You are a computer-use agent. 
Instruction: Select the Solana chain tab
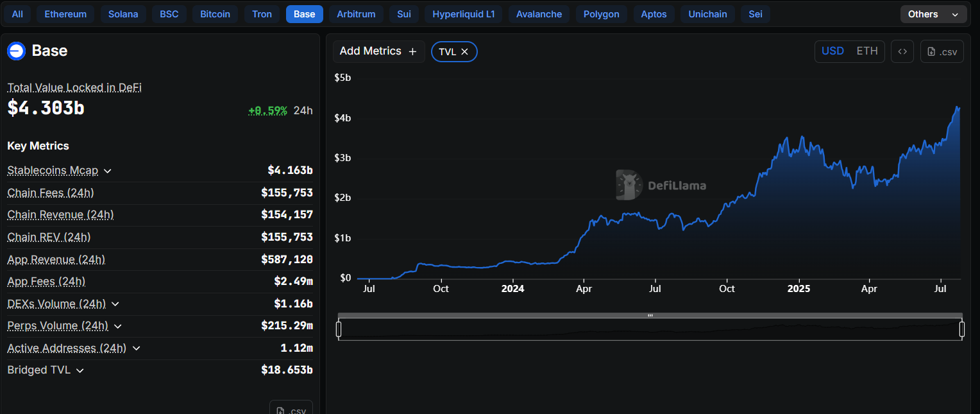click(123, 14)
